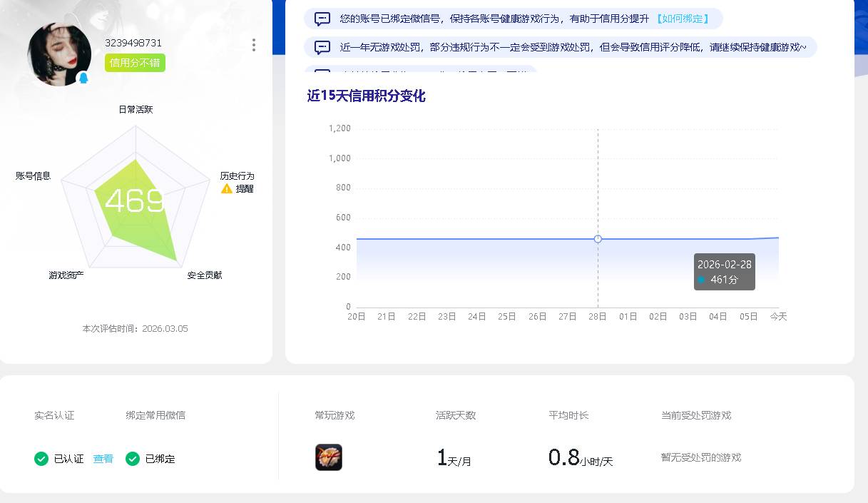Click the 今天 label on the chart axis
The width and height of the screenshot is (868, 503).
778,316
